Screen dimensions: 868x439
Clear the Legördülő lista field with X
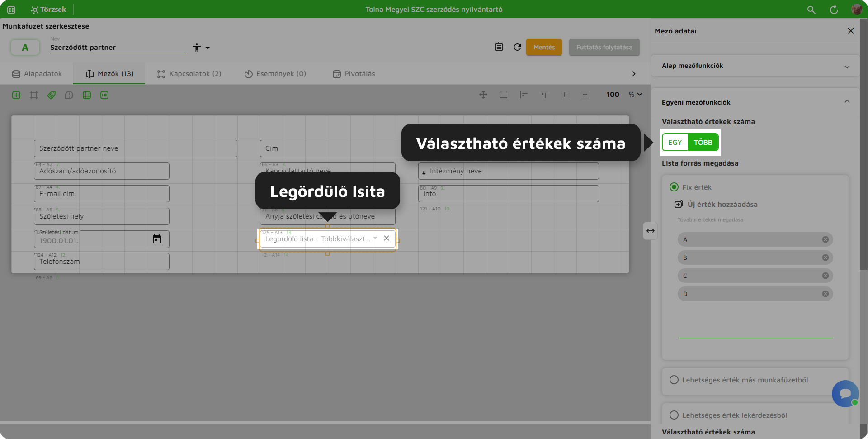[387, 238]
